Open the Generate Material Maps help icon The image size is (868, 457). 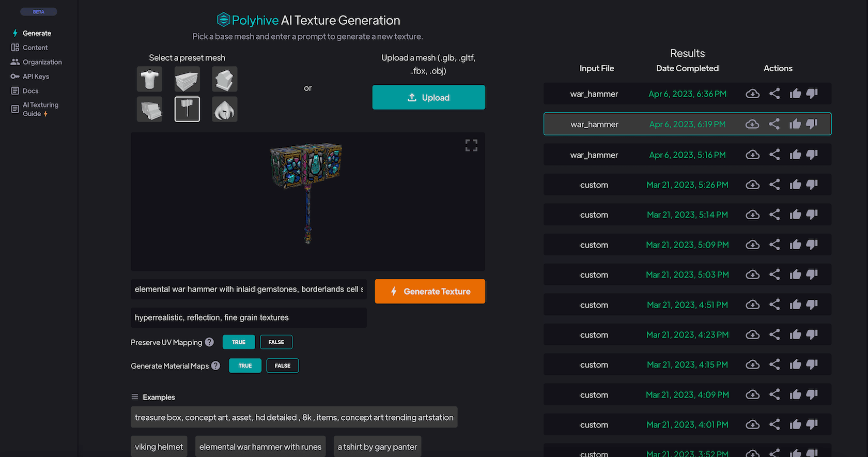(x=216, y=365)
